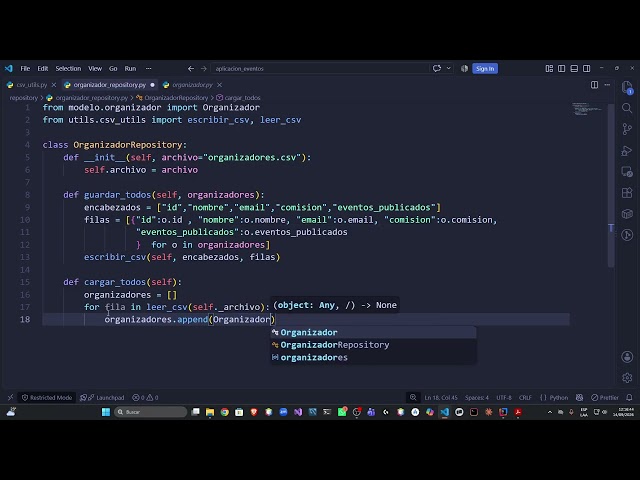Close the organizador.py tab
Image resolution: width=640 pixels, height=480 pixels.
220,85
